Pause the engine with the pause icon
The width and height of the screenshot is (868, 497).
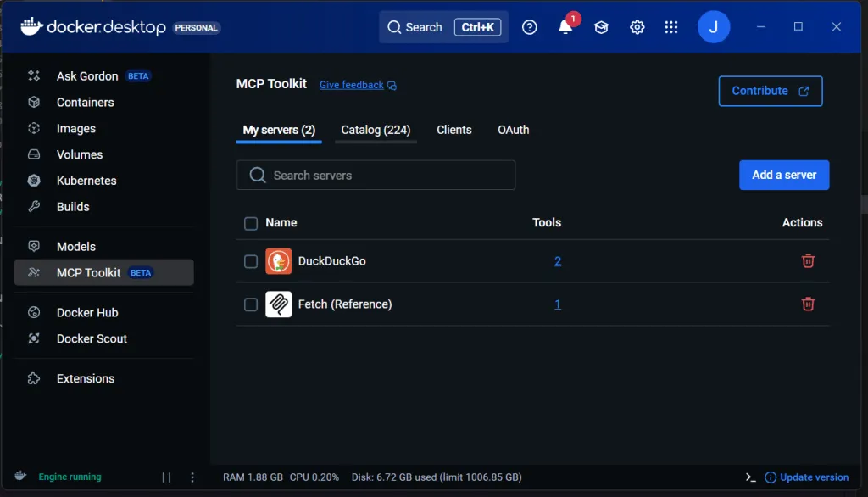(166, 477)
